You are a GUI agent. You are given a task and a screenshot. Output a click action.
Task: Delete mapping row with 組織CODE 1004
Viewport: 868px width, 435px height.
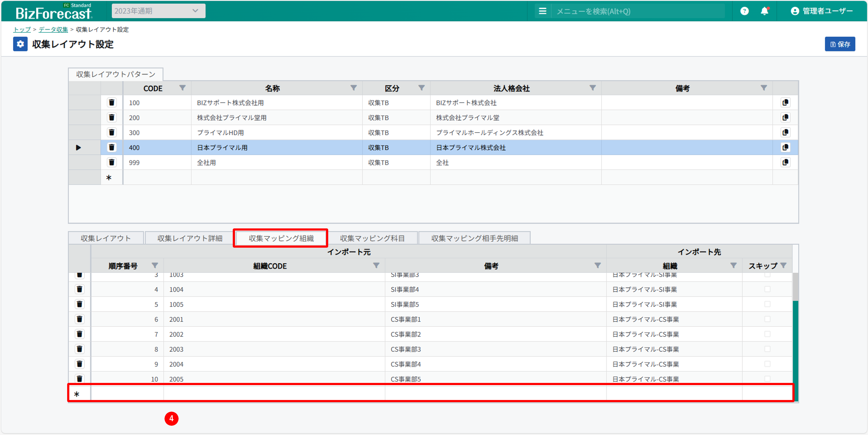[x=79, y=289]
